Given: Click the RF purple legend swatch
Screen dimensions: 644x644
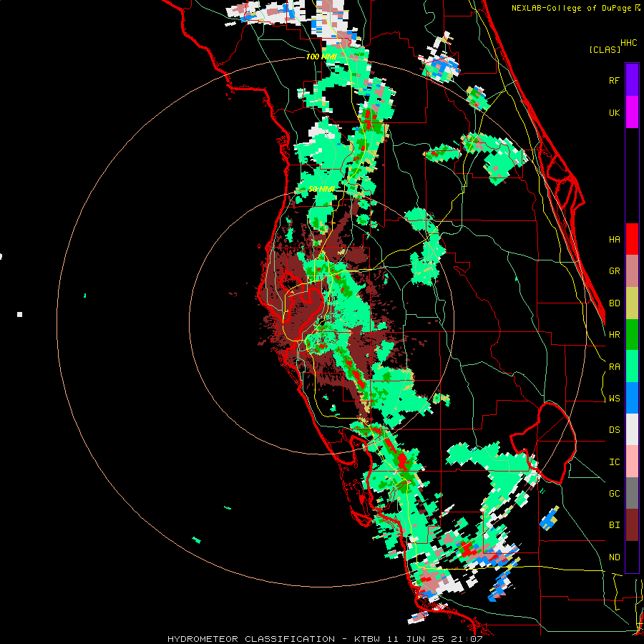Looking at the screenshot, I should pyautogui.click(x=632, y=80).
